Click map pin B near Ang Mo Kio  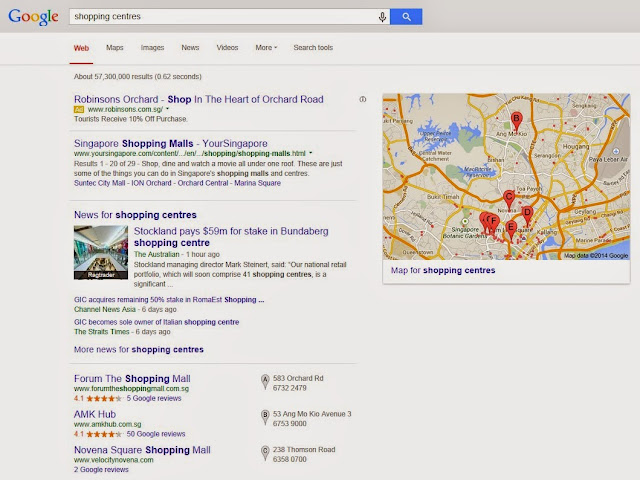pos(516,121)
